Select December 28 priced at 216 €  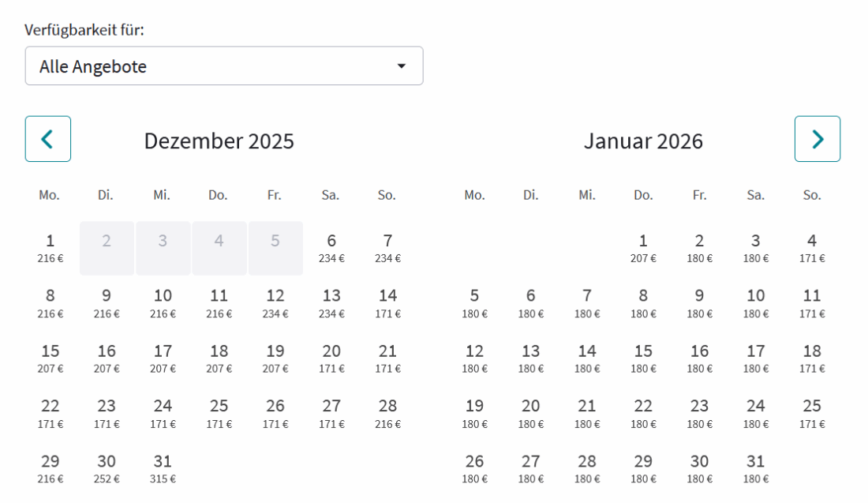pyautogui.click(x=387, y=414)
